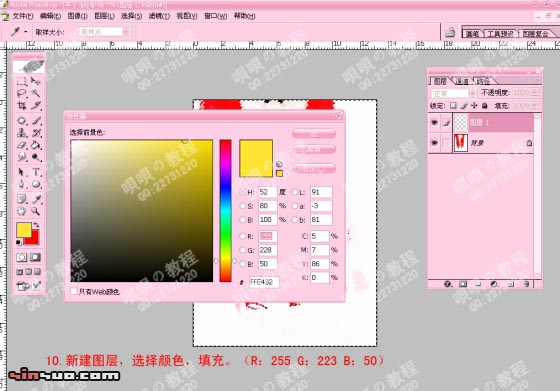Add a layer mask in Layers panel

pyautogui.click(x=463, y=284)
